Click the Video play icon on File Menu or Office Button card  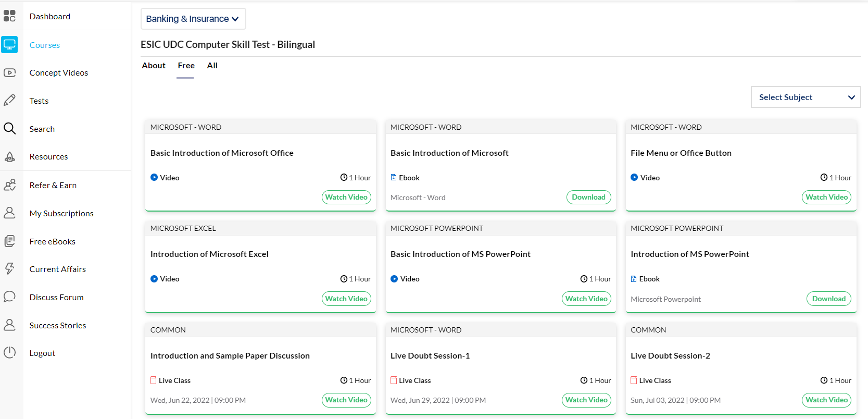(634, 177)
